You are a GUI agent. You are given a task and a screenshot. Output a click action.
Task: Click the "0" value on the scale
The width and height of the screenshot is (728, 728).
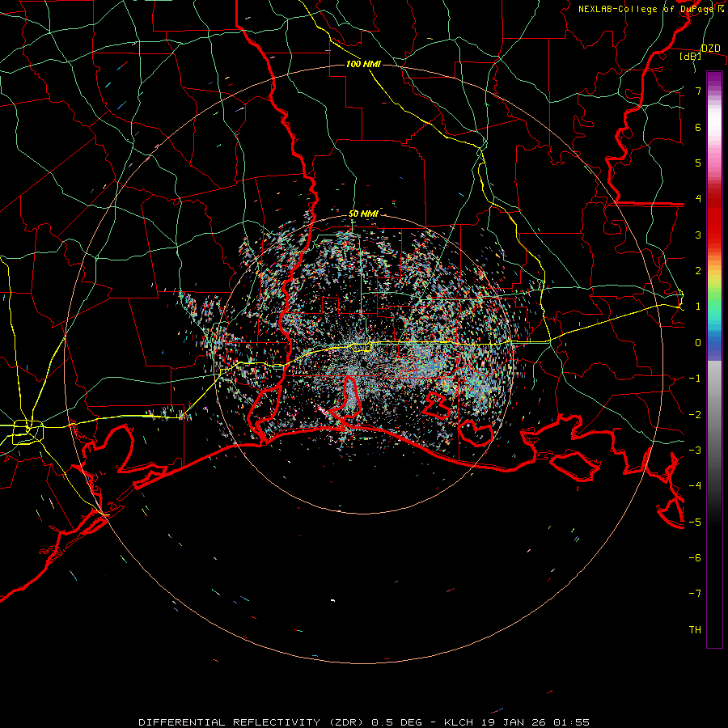pyautogui.click(x=698, y=343)
